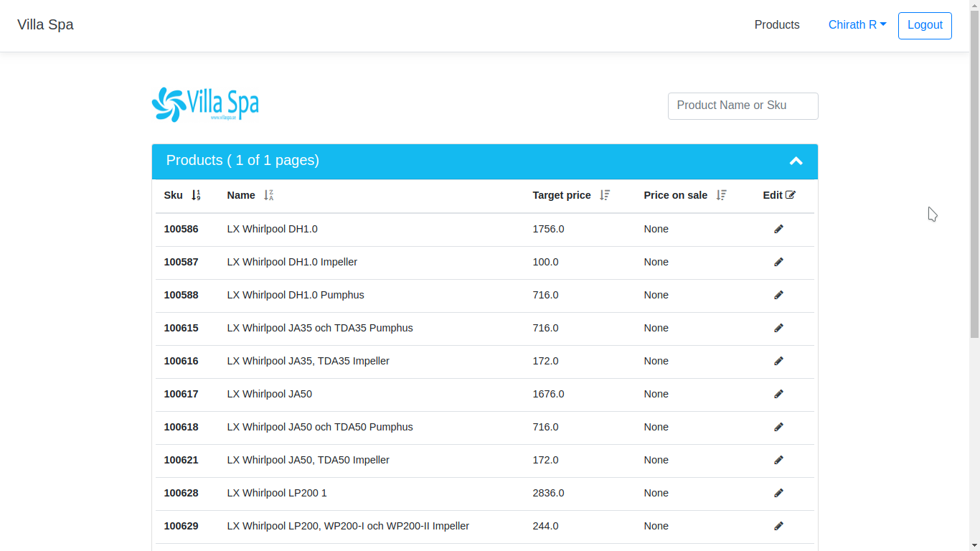This screenshot has height=551, width=980.
Task: Sort by Name using the Z-A icon
Action: coord(268,195)
